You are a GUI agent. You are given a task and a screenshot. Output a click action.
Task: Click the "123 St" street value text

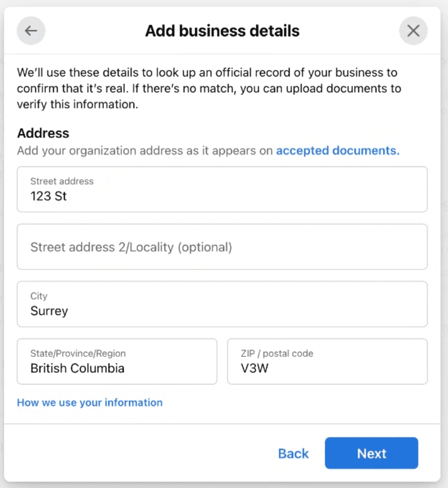48,196
